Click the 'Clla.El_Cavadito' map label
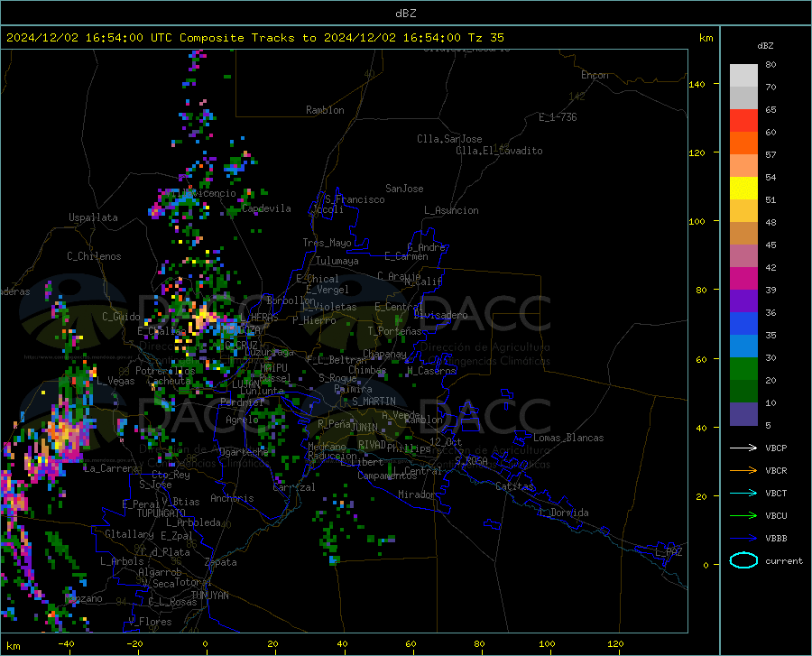 coord(499,151)
